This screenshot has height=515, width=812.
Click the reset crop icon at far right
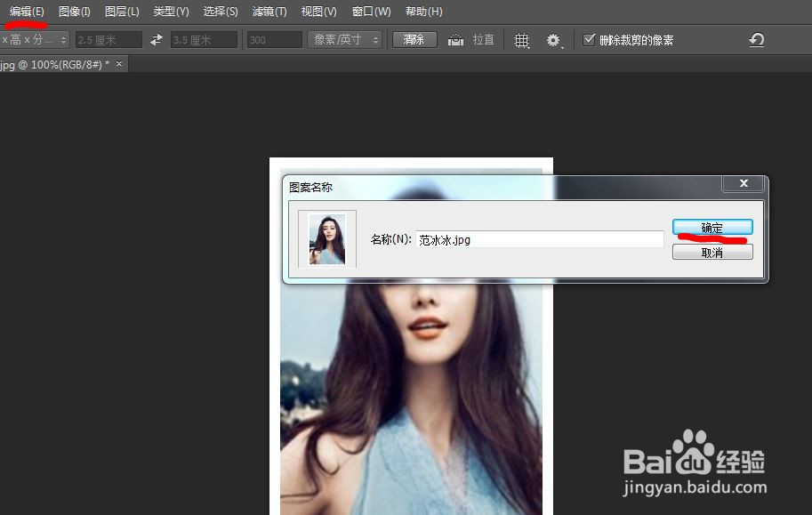point(754,39)
